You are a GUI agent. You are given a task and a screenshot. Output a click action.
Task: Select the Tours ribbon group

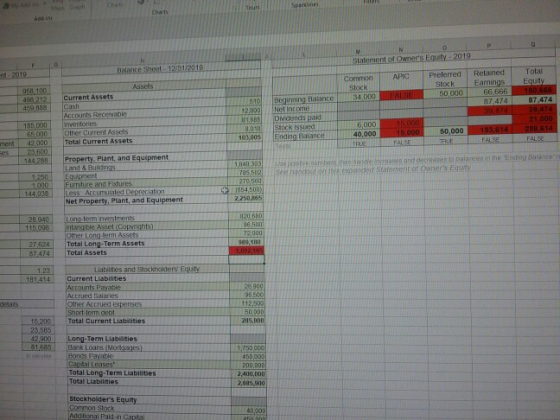[252, 7]
